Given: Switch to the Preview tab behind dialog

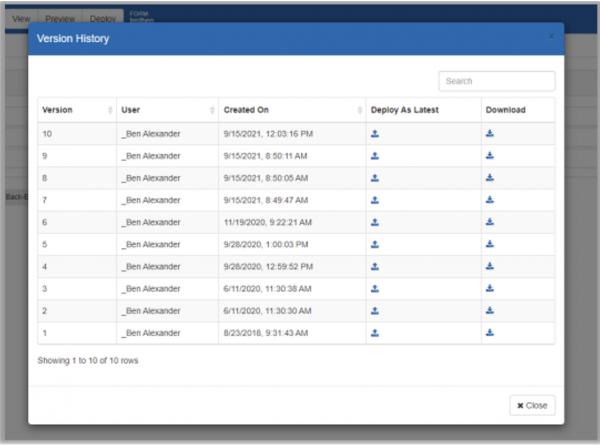Looking at the screenshot, I should [x=60, y=19].
